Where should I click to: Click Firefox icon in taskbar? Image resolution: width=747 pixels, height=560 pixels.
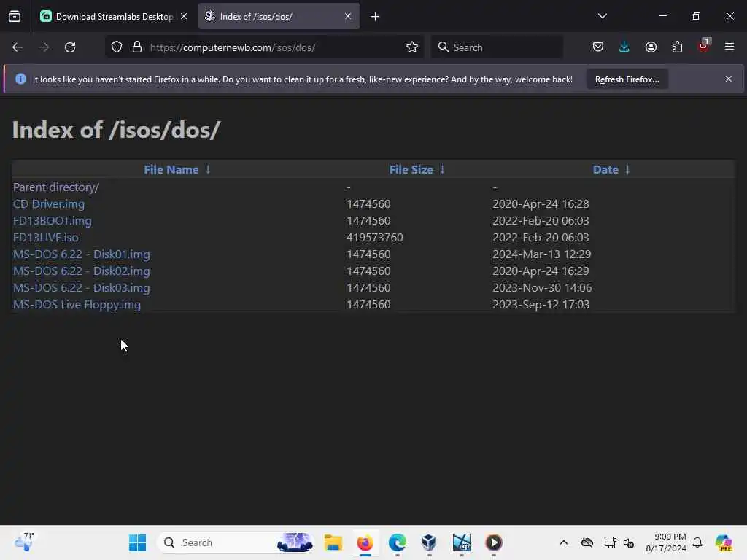[x=365, y=542]
